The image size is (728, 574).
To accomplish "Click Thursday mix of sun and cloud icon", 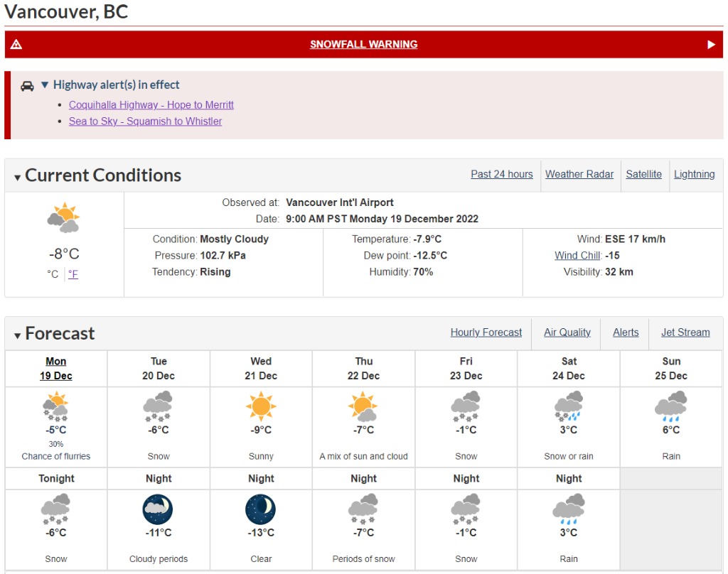I will [x=363, y=406].
